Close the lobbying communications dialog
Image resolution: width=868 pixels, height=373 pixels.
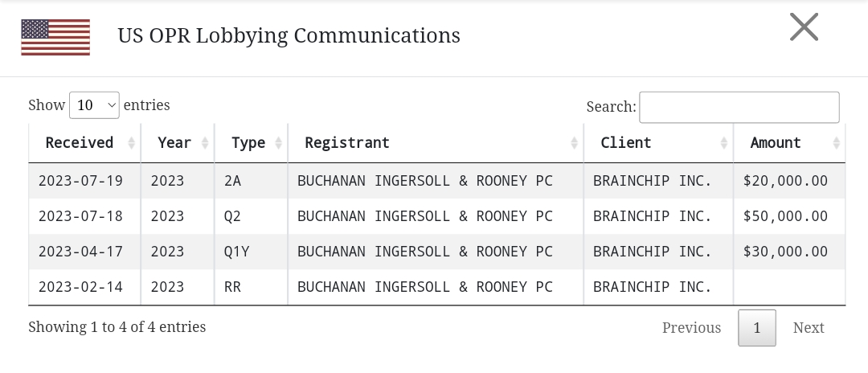tap(804, 27)
